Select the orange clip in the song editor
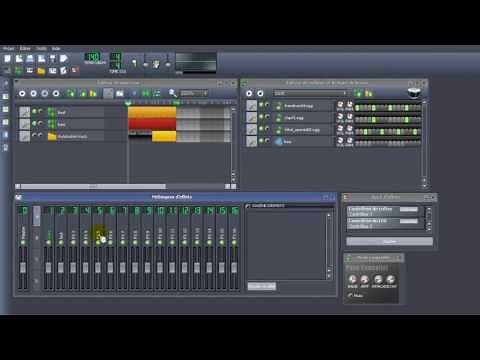This screenshot has height=360, width=480. pos(152,112)
